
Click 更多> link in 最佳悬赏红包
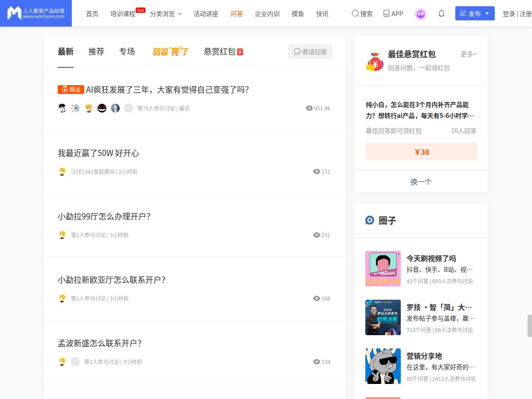coord(469,54)
